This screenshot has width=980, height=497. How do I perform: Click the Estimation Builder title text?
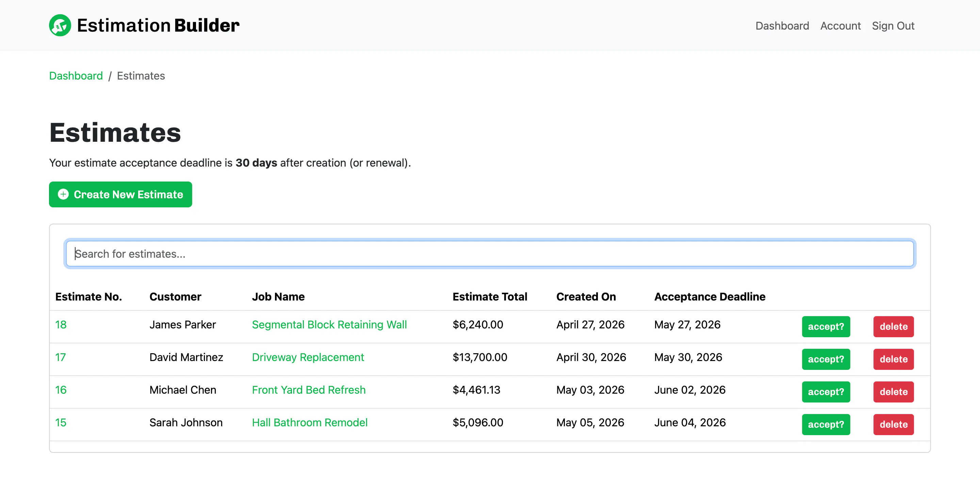coord(158,25)
